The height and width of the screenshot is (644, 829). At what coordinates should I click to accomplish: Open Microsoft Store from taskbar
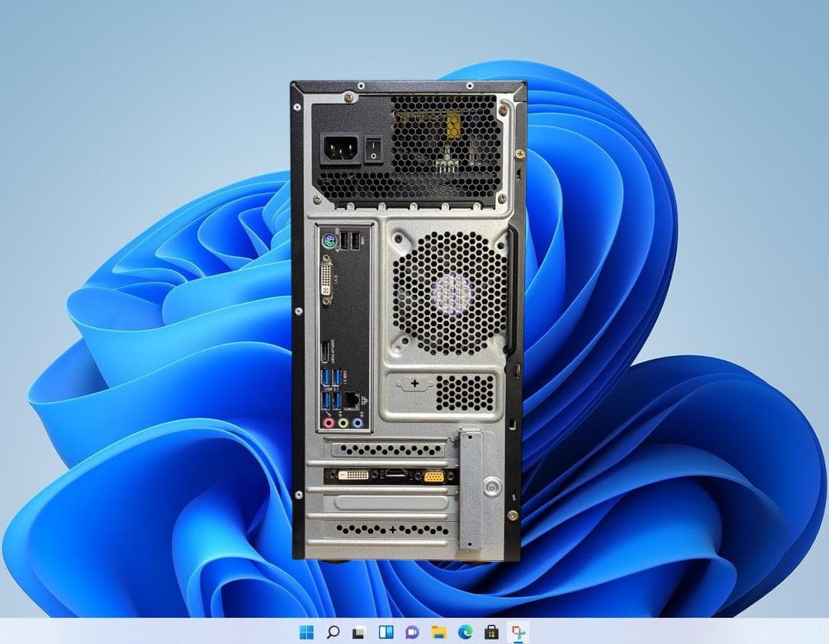tap(492, 631)
